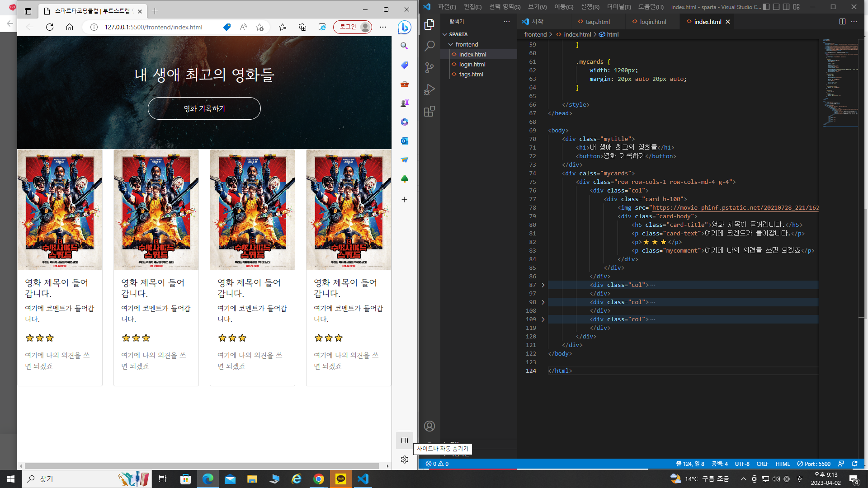868x488 pixels.
Task: Click the 영화 기록하기 button
Action: (204, 108)
